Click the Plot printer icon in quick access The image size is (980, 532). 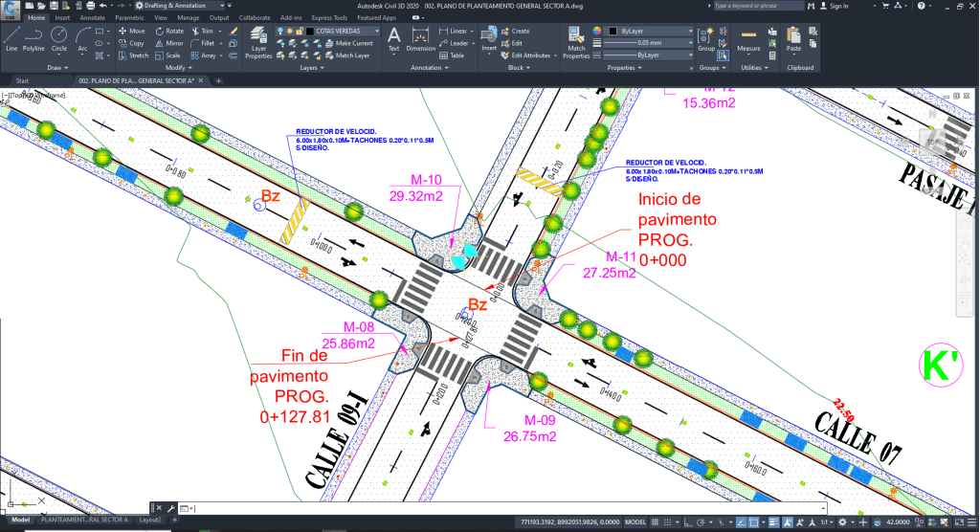pos(91,6)
